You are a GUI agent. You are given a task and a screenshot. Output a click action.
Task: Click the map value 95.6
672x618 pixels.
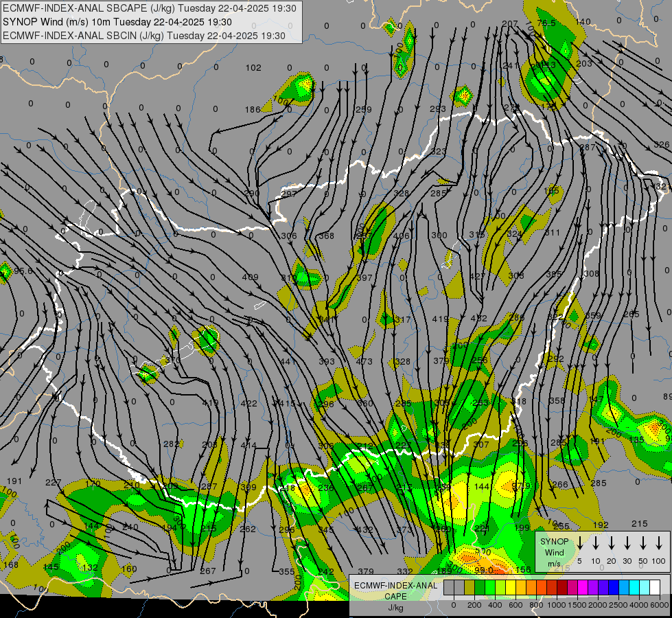click(x=23, y=271)
